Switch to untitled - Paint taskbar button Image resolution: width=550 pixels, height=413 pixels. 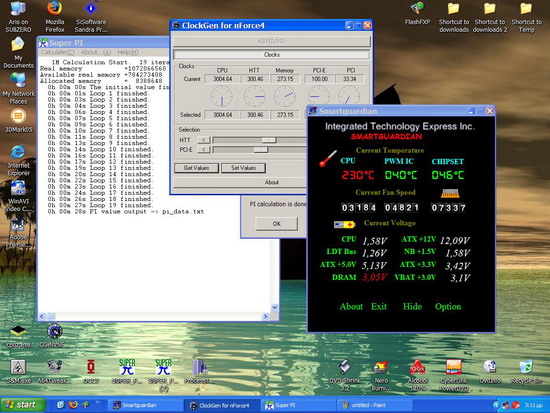tap(375, 405)
